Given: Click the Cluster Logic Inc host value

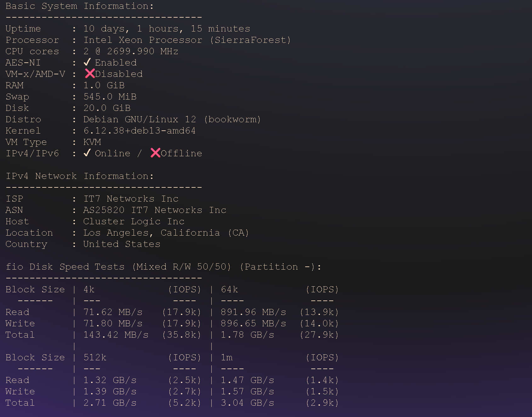Looking at the screenshot, I should (134, 221).
